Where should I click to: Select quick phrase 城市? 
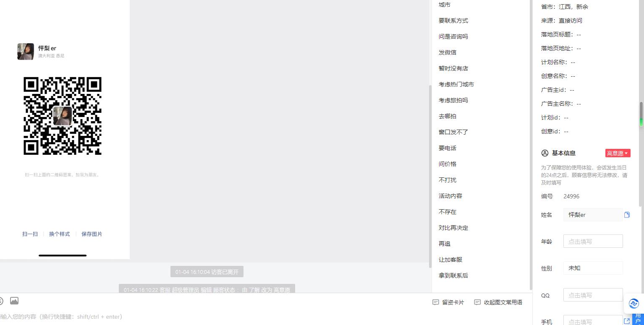pos(445,5)
